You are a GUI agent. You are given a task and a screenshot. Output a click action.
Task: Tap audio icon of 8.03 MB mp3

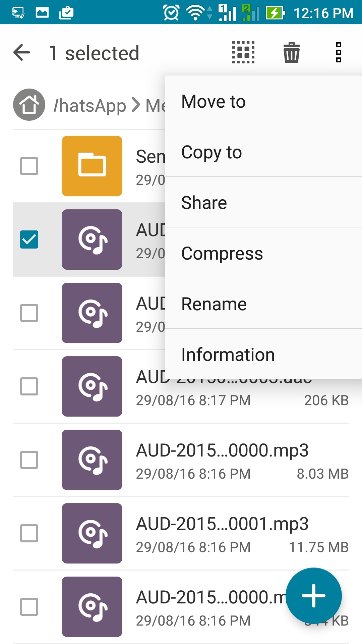pos(92,460)
